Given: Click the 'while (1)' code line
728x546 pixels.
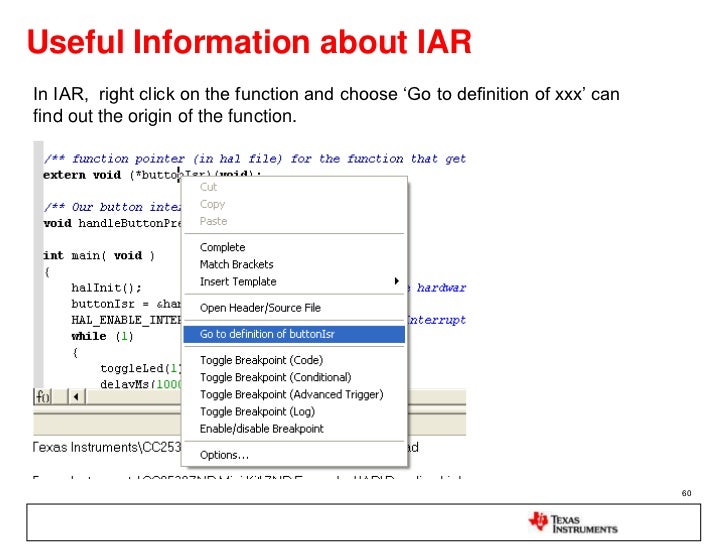Looking at the screenshot, I should click(103, 336).
